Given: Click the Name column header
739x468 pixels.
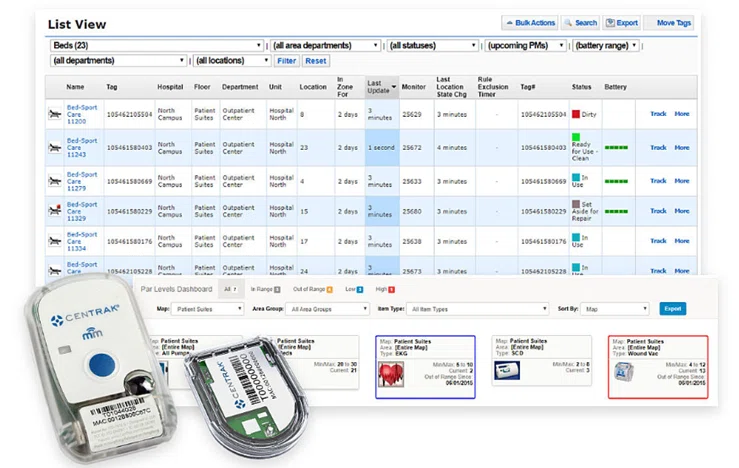Looking at the screenshot, I should click(75, 87).
